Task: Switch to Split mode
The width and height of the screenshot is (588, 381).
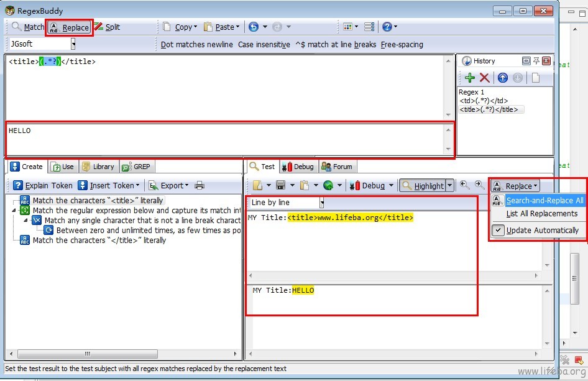Action: point(108,27)
